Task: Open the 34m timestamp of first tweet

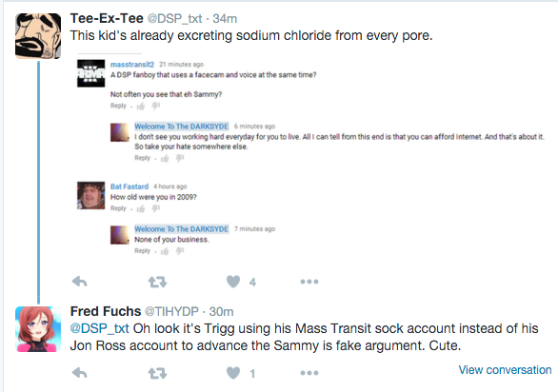Action: [x=225, y=18]
